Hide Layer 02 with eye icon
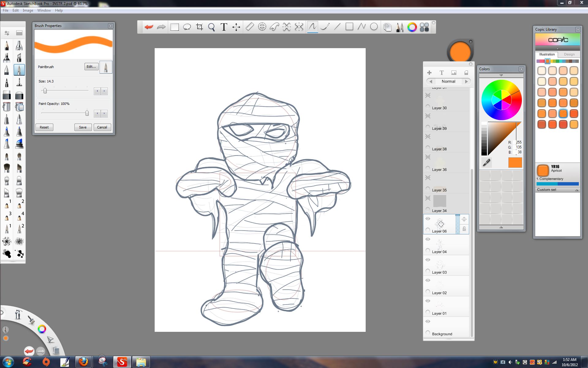This screenshot has width=588, height=368. pos(428,280)
